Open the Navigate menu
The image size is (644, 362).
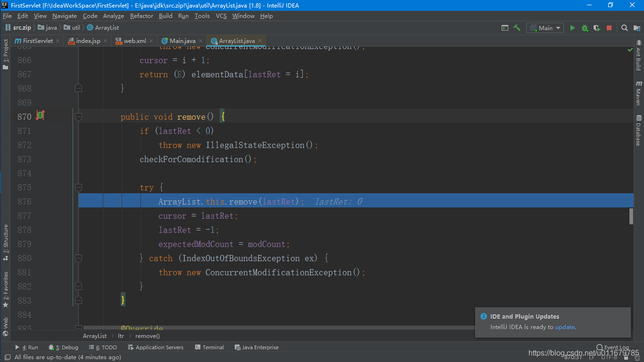[65, 16]
